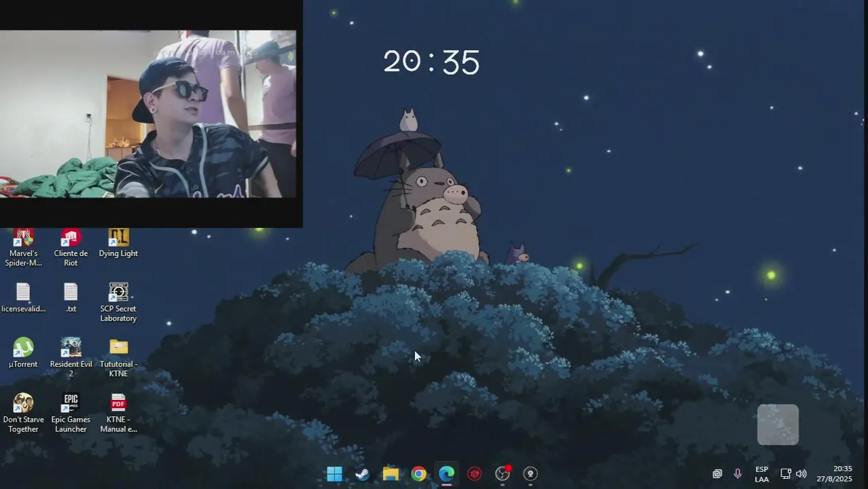Screen dimensions: 868x489
Task: Select the µTorrent desktop shortcut
Action: point(23,353)
